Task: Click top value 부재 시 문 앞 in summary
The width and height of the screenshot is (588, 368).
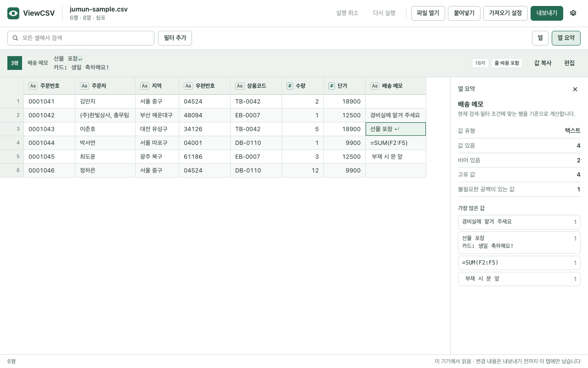Action: [519, 279]
